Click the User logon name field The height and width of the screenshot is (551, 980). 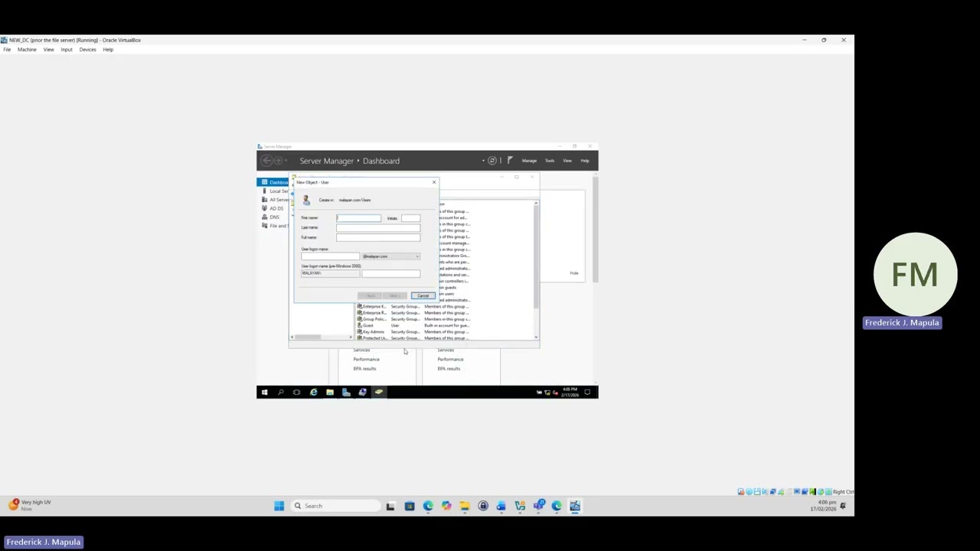click(330, 256)
